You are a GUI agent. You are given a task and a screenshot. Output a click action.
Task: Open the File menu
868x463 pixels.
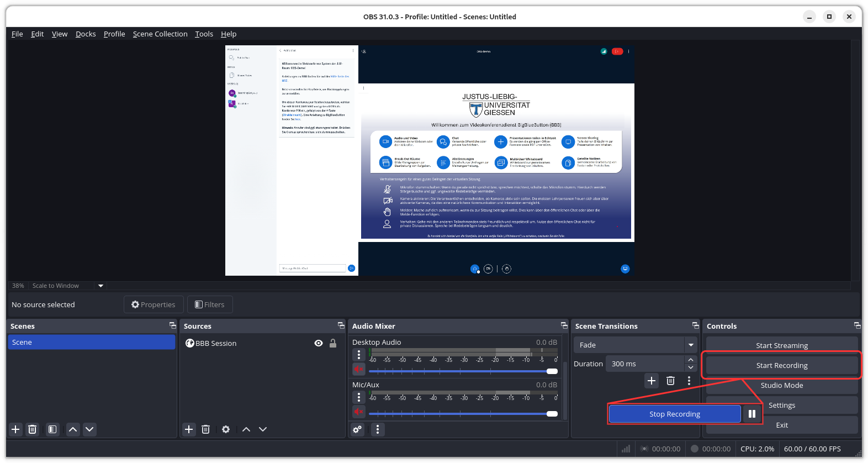[17, 34]
